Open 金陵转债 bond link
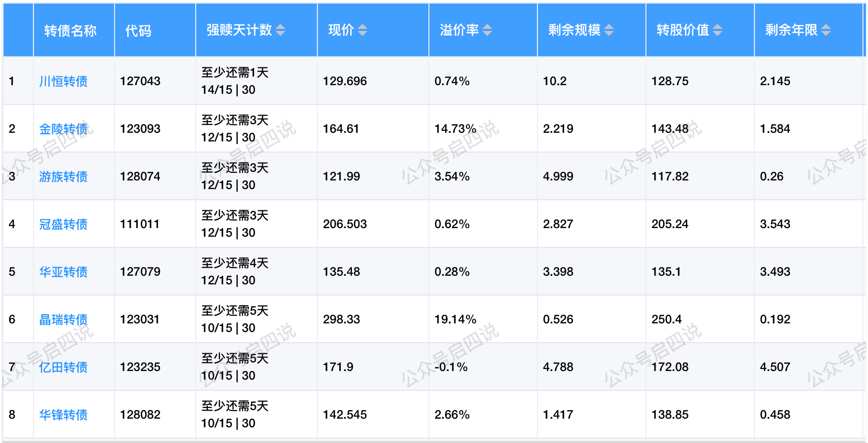 [x=63, y=129]
